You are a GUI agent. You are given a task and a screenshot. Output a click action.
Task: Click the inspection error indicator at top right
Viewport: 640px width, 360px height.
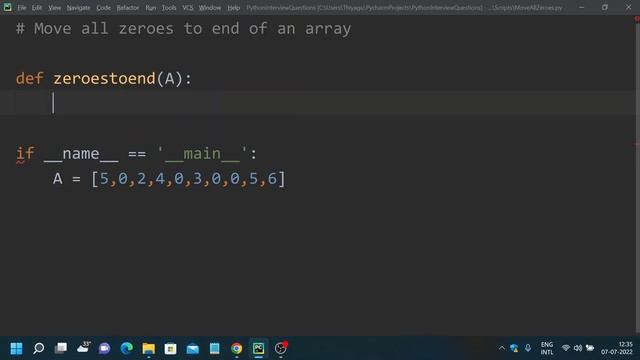click(x=637, y=19)
